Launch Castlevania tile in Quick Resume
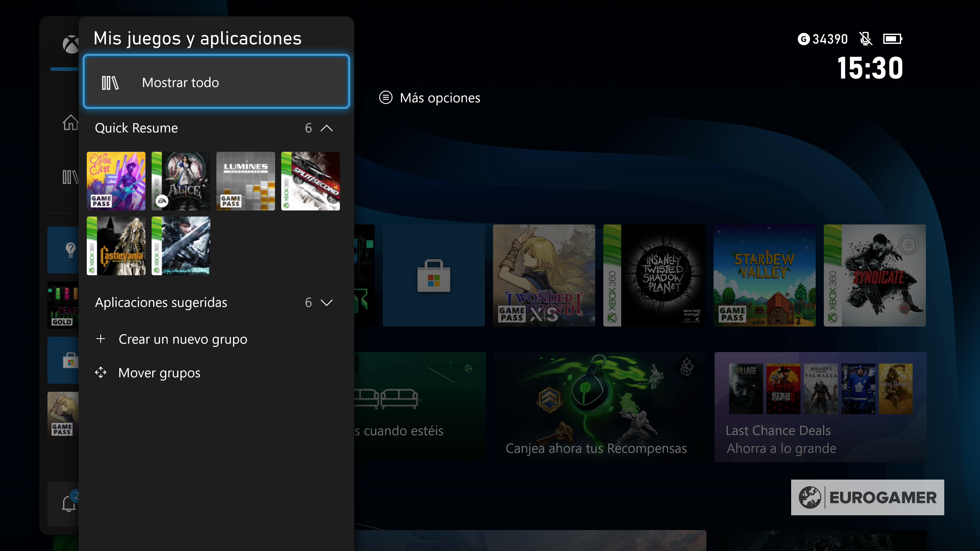The height and width of the screenshot is (551, 980). (x=116, y=246)
